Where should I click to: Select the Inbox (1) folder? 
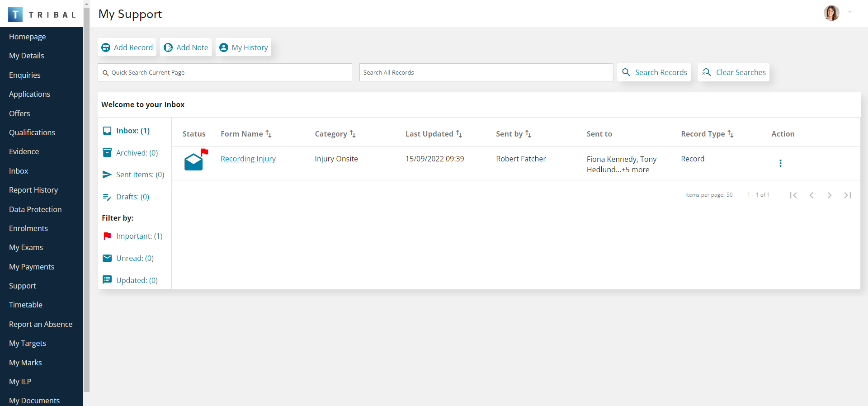126,131
